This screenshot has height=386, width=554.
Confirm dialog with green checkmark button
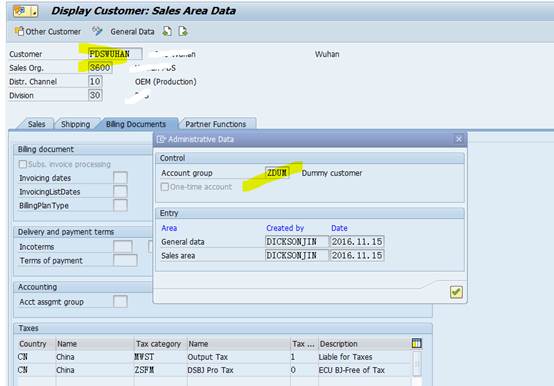pyautogui.click(x=456, y=292)
